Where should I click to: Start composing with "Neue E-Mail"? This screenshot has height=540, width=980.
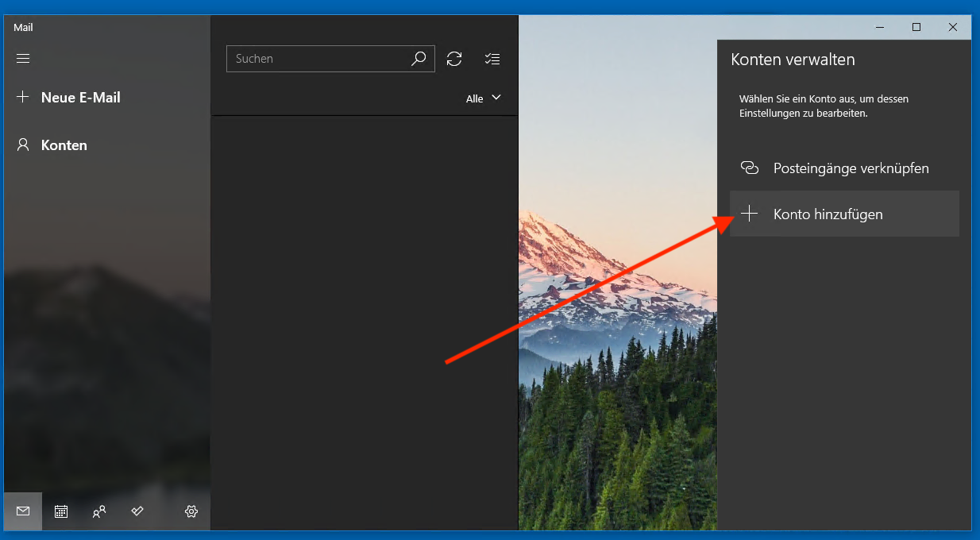(80, 97)
